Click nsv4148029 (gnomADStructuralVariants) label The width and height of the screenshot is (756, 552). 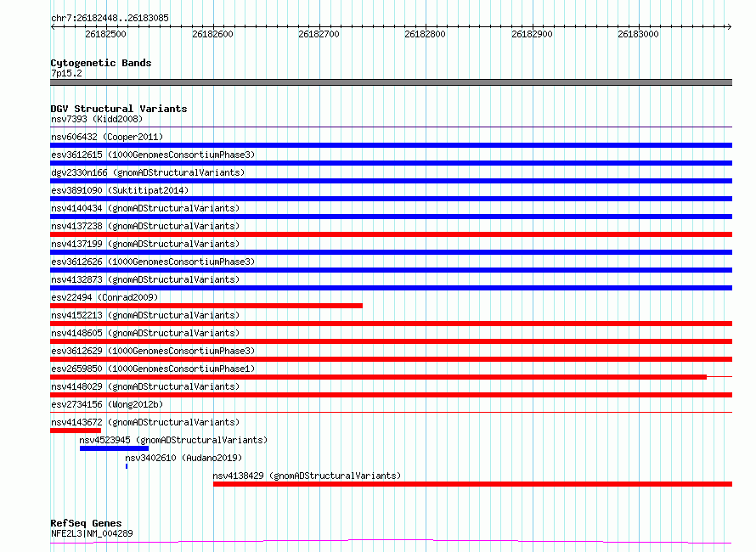145,386
